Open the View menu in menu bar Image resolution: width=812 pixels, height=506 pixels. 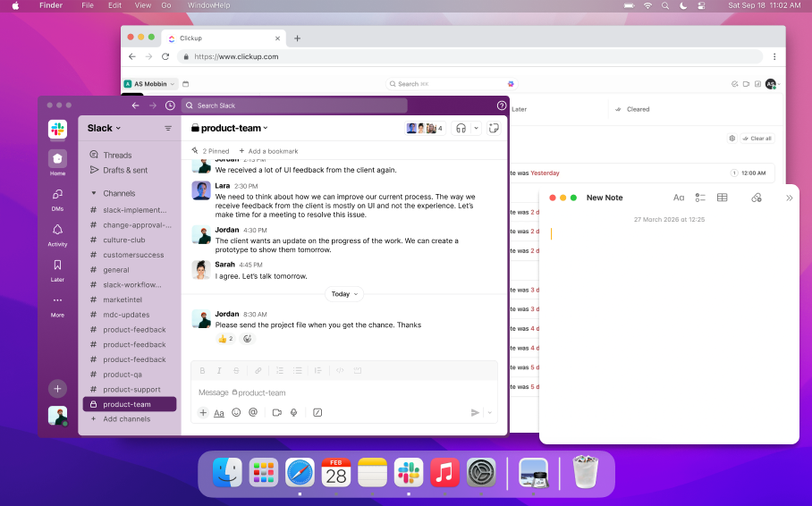pos(143,5)
